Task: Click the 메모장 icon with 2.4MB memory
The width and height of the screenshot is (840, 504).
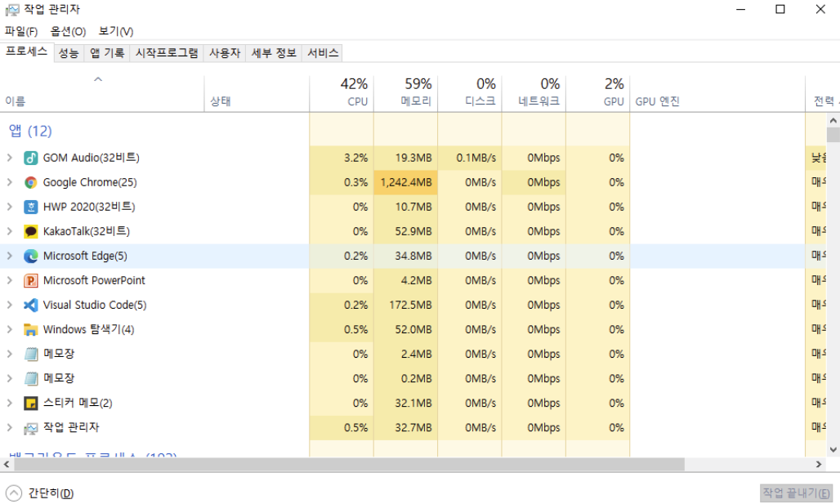Action: (30, 354)
